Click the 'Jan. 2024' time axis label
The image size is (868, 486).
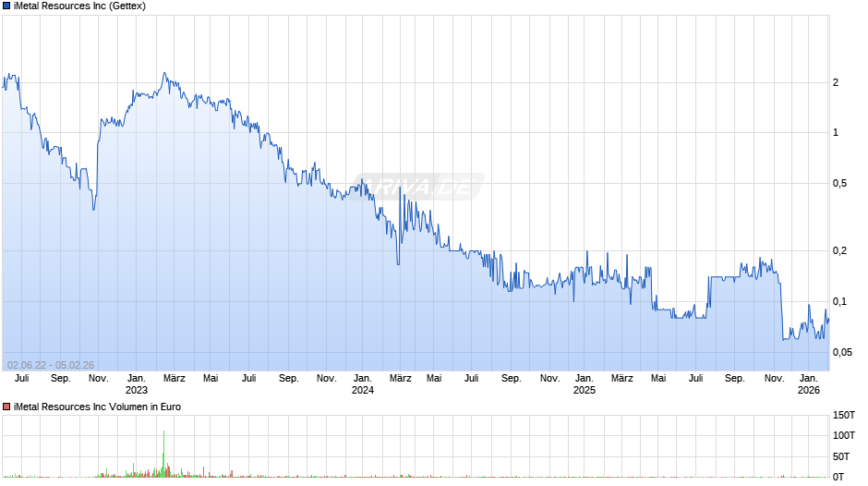coord(363,384)
